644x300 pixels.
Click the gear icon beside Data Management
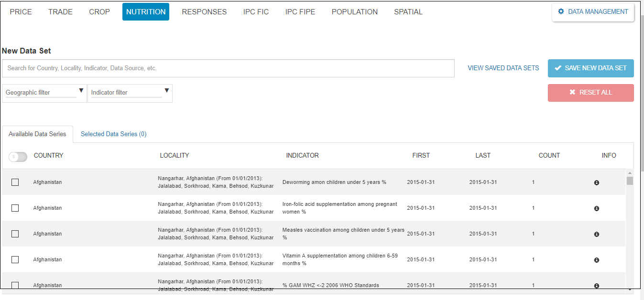tap(561, 12)
